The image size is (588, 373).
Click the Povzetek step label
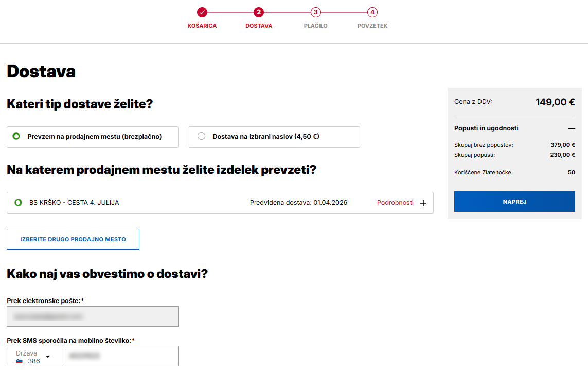(372, 26)
